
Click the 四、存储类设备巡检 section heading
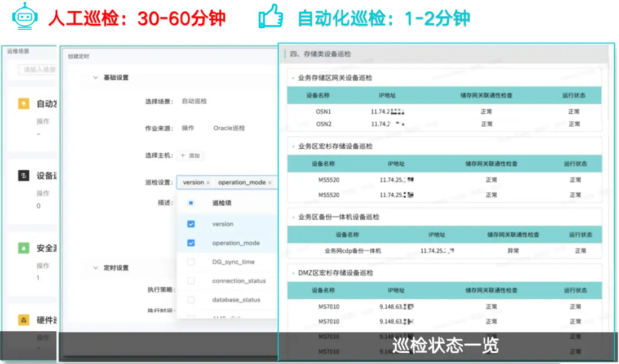point(320,54)
